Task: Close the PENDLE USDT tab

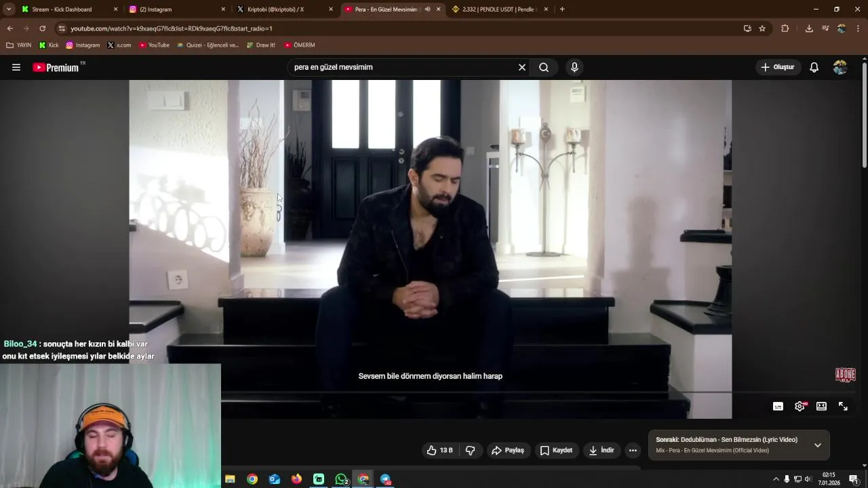Action: (x=546, y=9)
